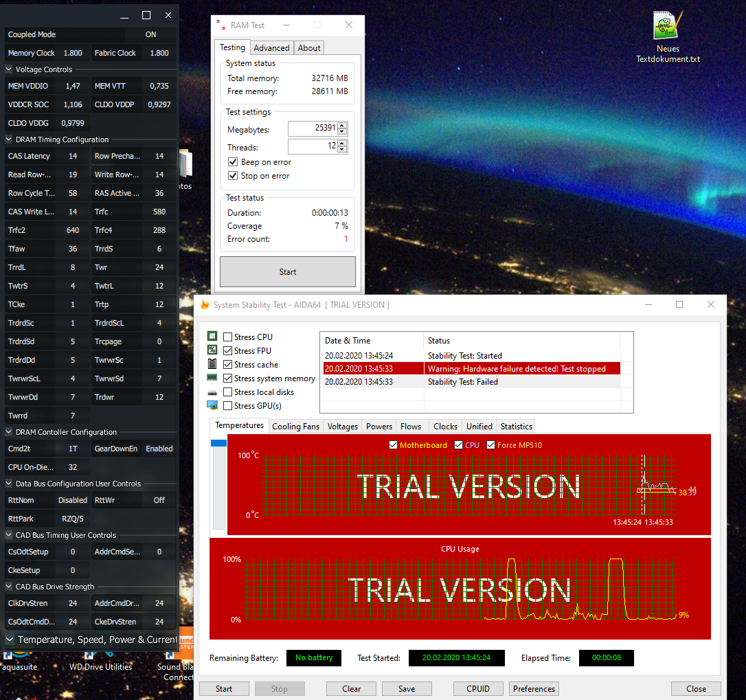The height and width of the screenshot is (700, 746).
Task: Select the Temperatures tab in AIDA64
Action: coord(239,425)
